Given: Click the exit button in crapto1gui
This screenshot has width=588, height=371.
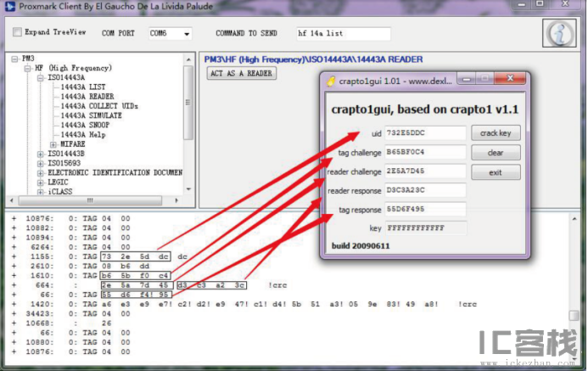Looking at the screenshot, I should [496, 172].
